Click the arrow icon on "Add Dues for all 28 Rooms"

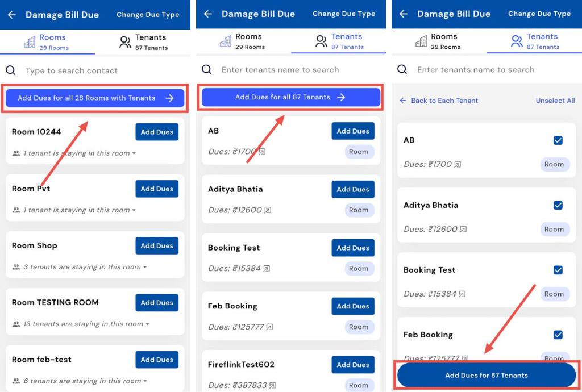(169, 98)
